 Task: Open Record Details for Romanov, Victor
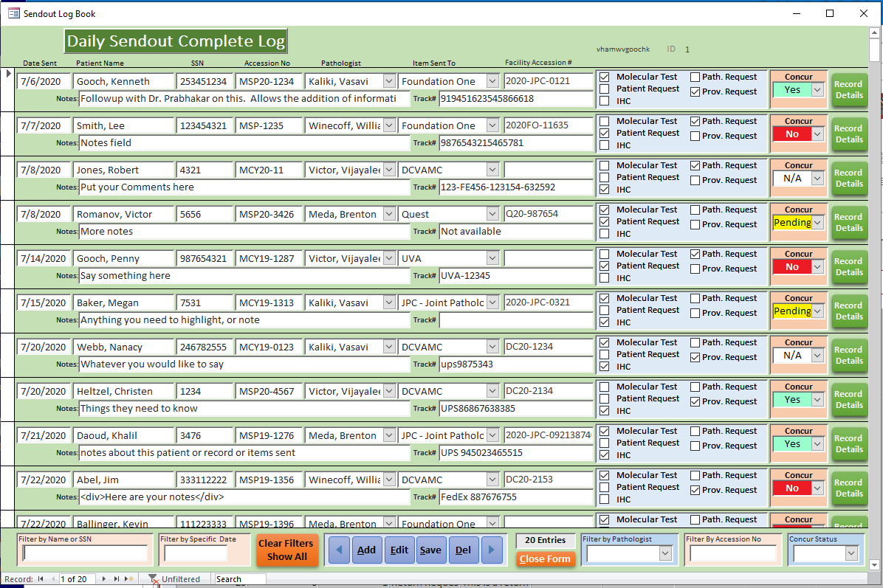(848, 222)
